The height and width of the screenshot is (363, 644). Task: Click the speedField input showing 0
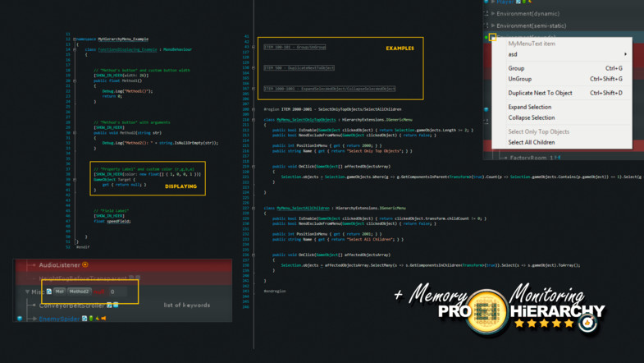tap(118, 292)
